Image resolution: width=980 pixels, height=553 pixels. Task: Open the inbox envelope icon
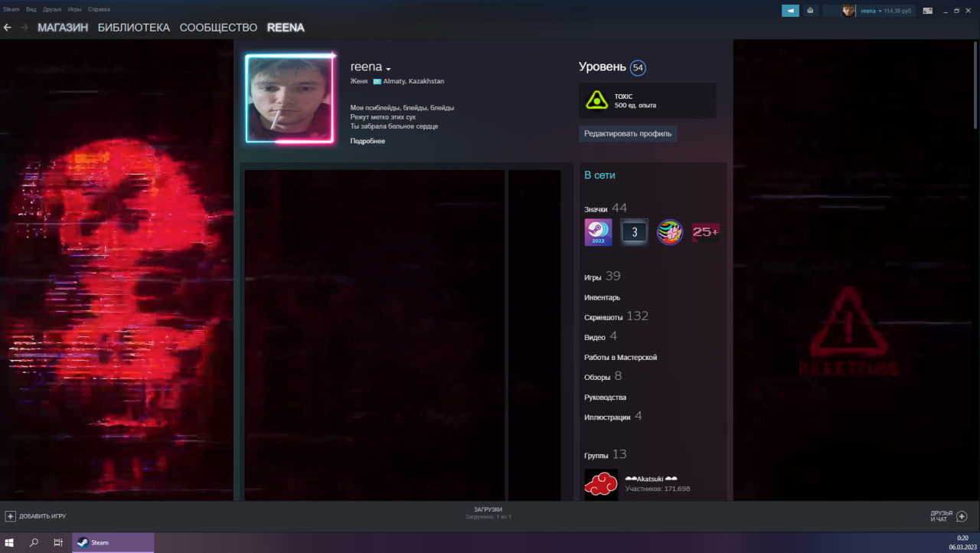click(811, 11)
